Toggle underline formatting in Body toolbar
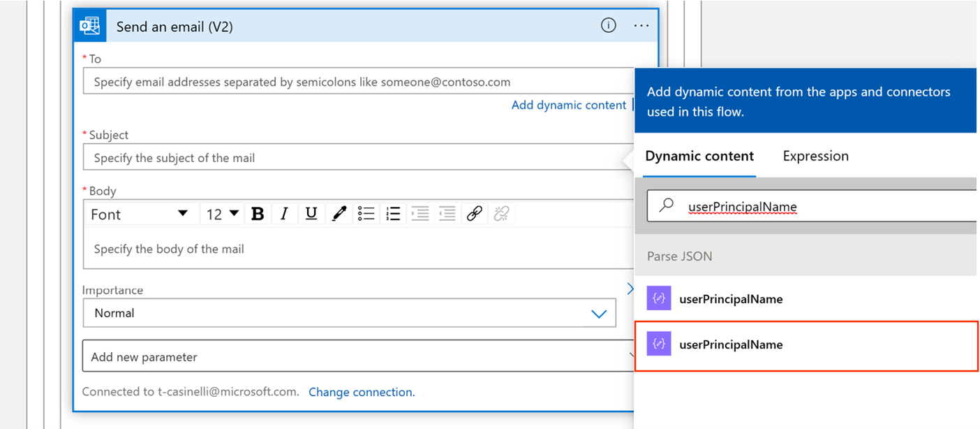The height and width of the screenshot is (429, 980). 311,214
